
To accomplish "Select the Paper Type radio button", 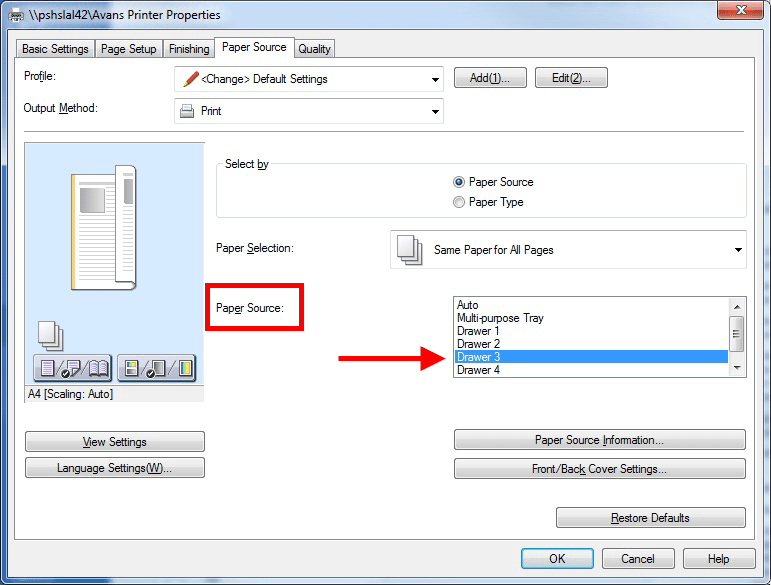I will (x=458, y=202).
